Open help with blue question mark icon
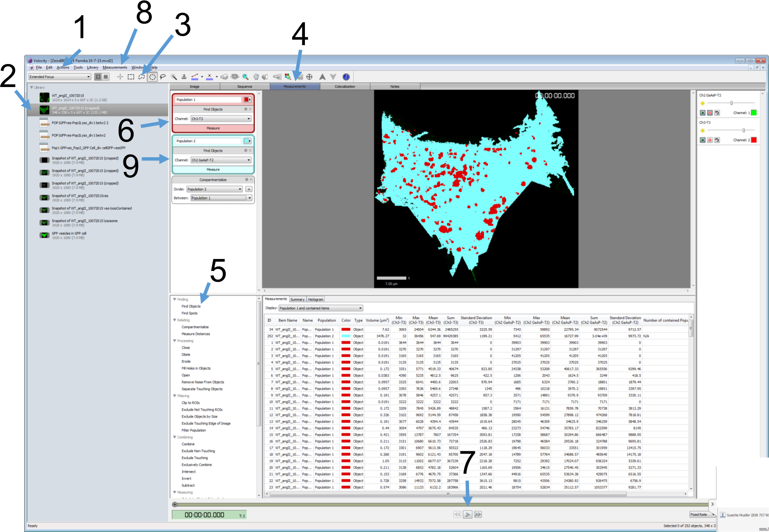This screenshot has width=769, height=532. tap(346, 77)
